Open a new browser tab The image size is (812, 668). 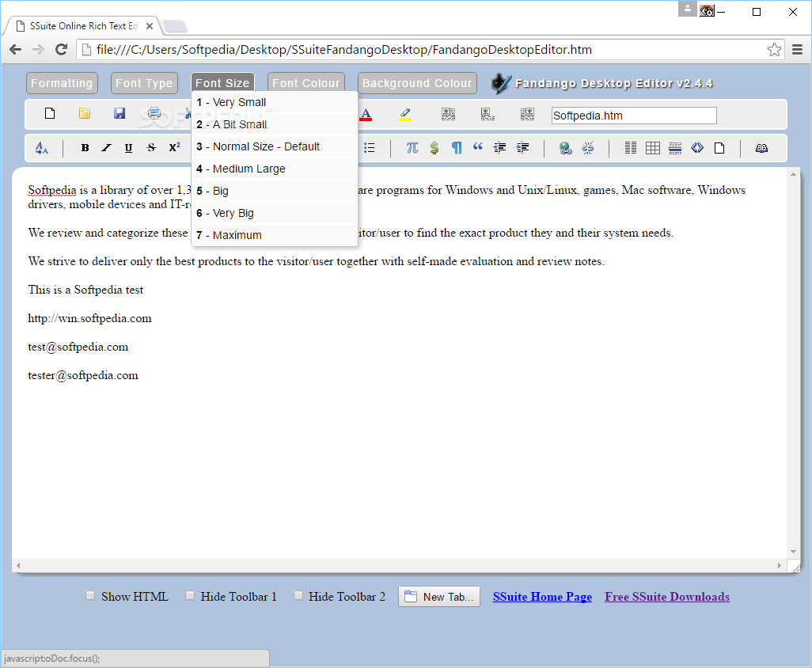175,26
